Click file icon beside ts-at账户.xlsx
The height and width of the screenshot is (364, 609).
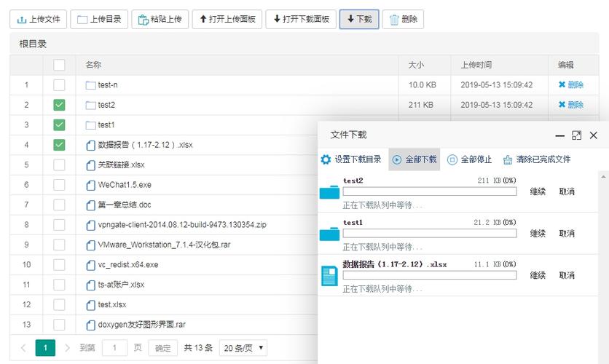pos(90,285)
